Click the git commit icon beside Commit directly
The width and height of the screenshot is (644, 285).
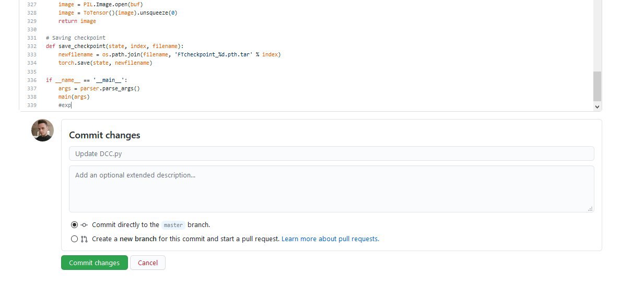click(84, 225)
